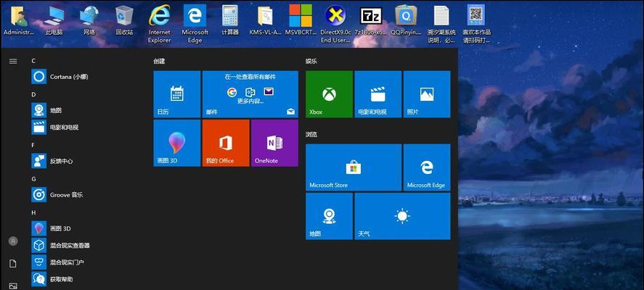
Task: Launch Microsoft Edge desktop shortcut
Action: 195,24
